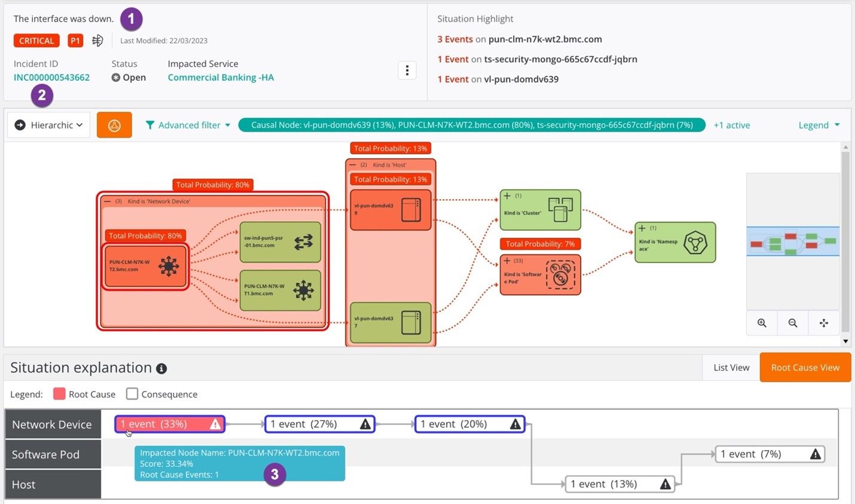Screen dimensions: 855x504
Task: Click the fit-to-screen move icon
Action: tap(824, 323)
